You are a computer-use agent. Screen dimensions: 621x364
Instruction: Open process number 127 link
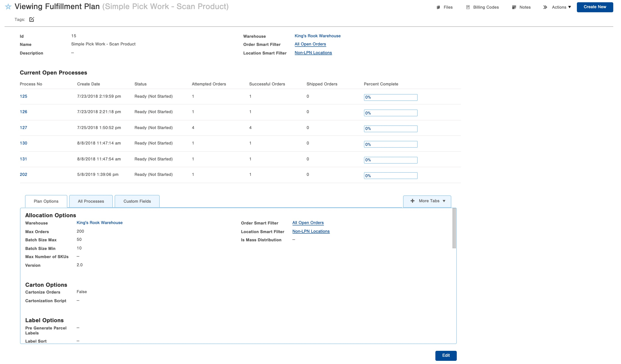click(x=23, y=128)
